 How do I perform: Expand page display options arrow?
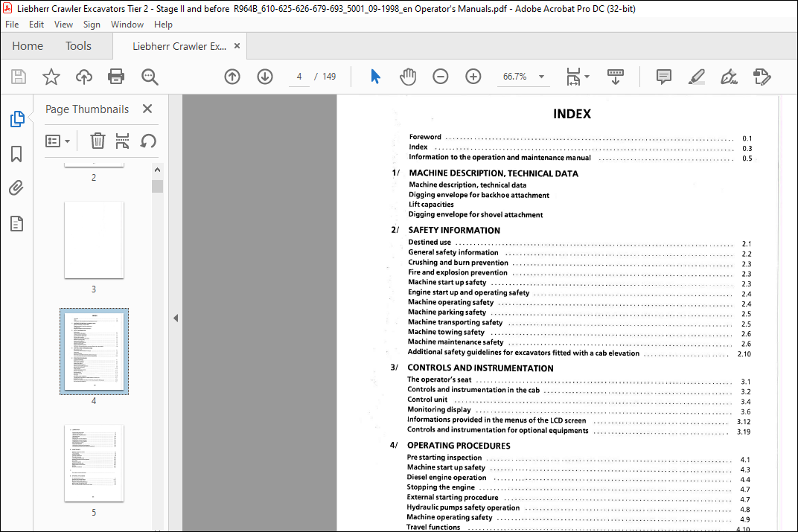tap(587, 77)
